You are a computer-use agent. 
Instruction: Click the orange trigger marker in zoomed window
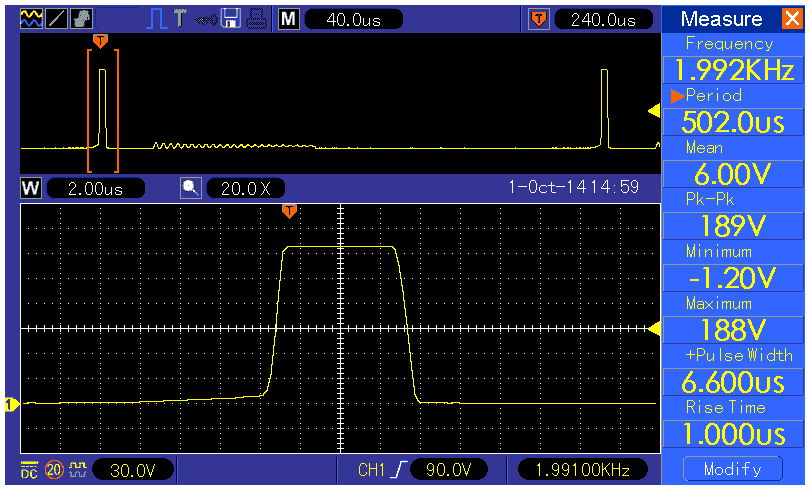[x=289, y=211]
